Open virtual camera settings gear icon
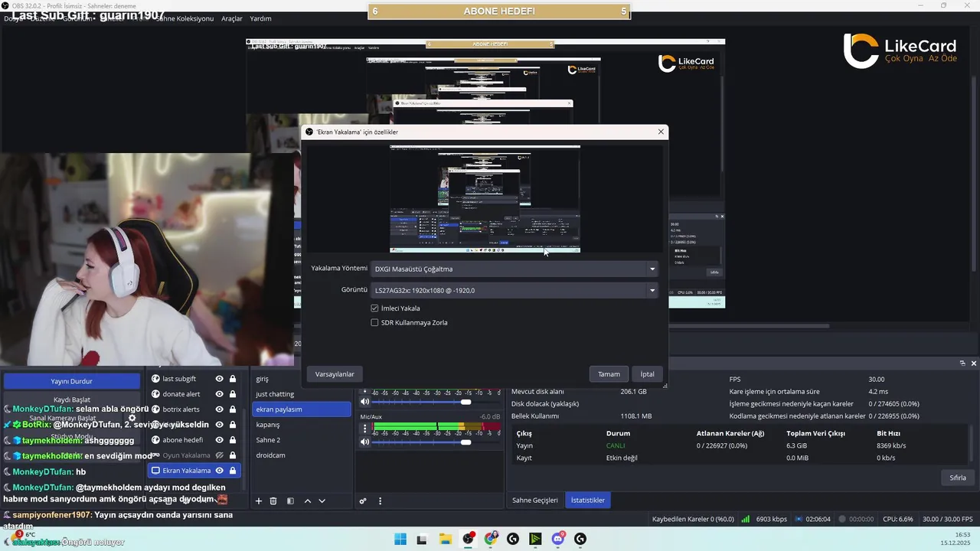 point(132,419)
